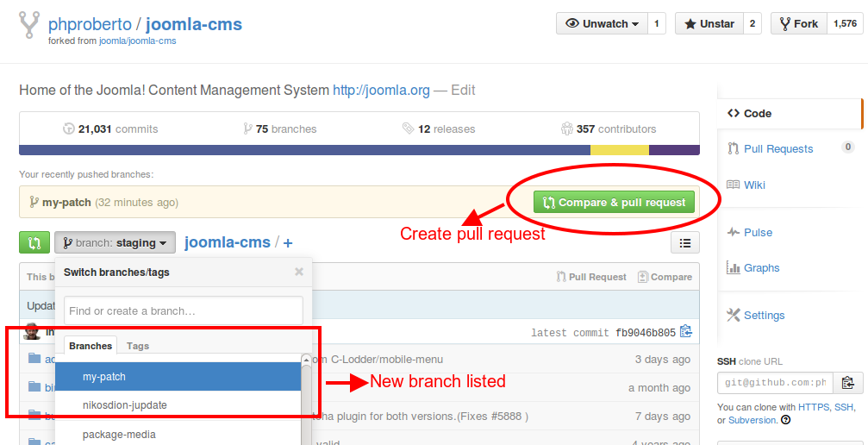Screen dimensions: 868x445
Task: Click the my-patch recently pushed branch
Action: point(66,203)
